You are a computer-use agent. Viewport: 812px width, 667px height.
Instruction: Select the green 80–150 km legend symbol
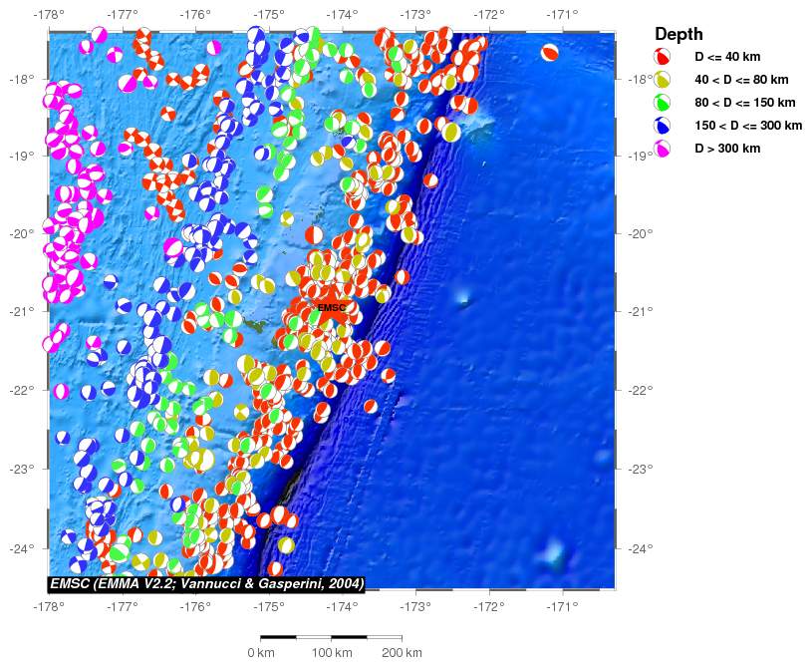[x=662, y=103]
